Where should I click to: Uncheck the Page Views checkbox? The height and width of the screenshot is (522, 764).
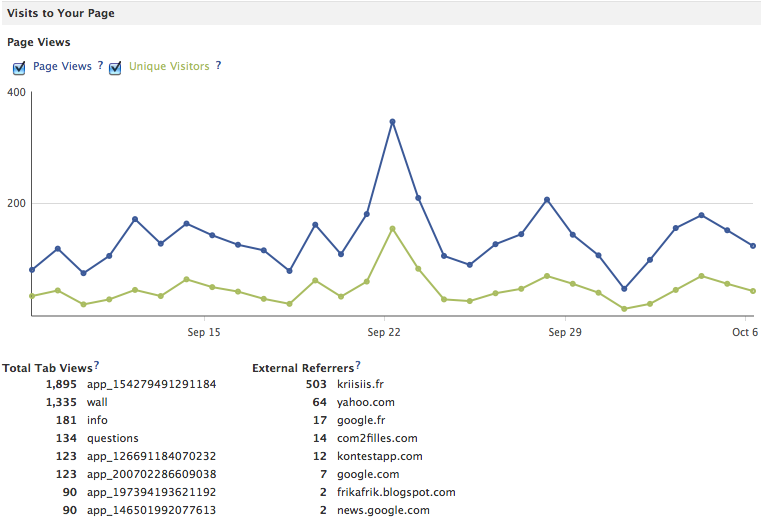point(19,68)
